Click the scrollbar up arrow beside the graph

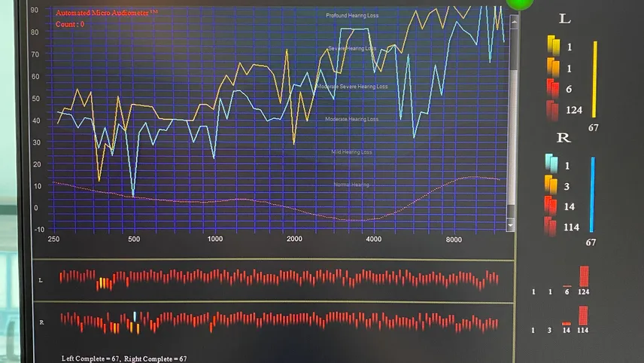coord(513,22)
